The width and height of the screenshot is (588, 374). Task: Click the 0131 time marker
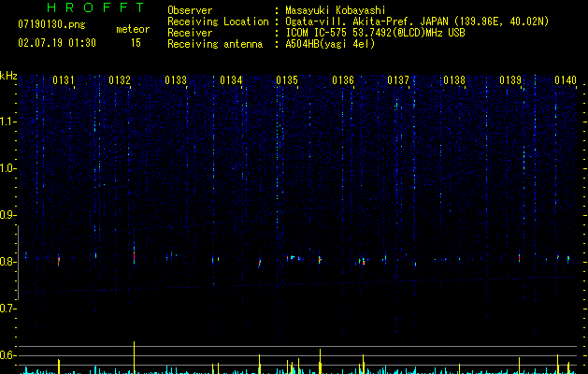pos(64,80)
